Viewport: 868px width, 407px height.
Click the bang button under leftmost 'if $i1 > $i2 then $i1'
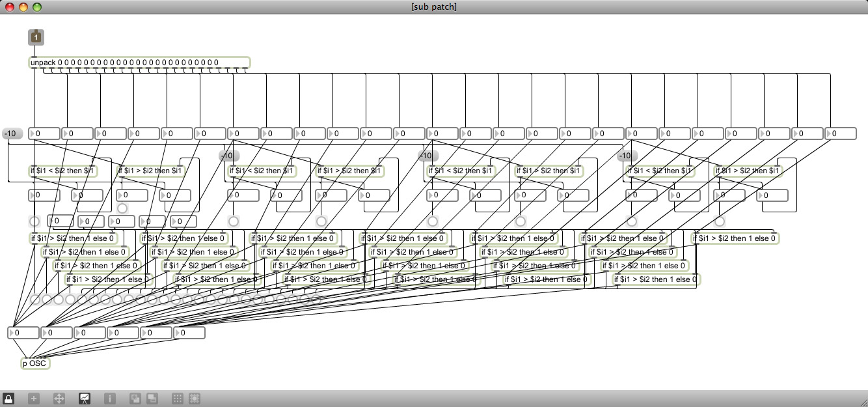pyautogui.click(x=122, y=208)
